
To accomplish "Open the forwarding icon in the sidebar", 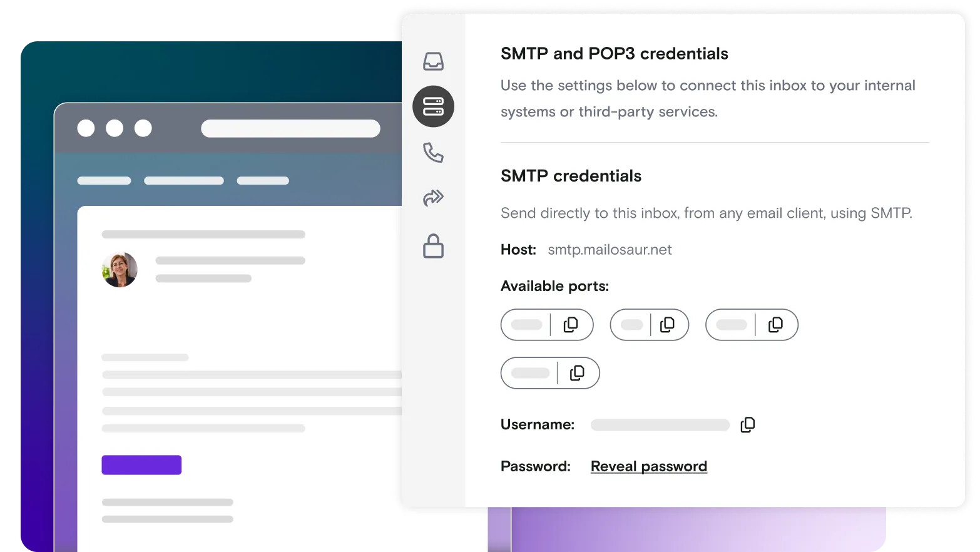I will point(434,197).
